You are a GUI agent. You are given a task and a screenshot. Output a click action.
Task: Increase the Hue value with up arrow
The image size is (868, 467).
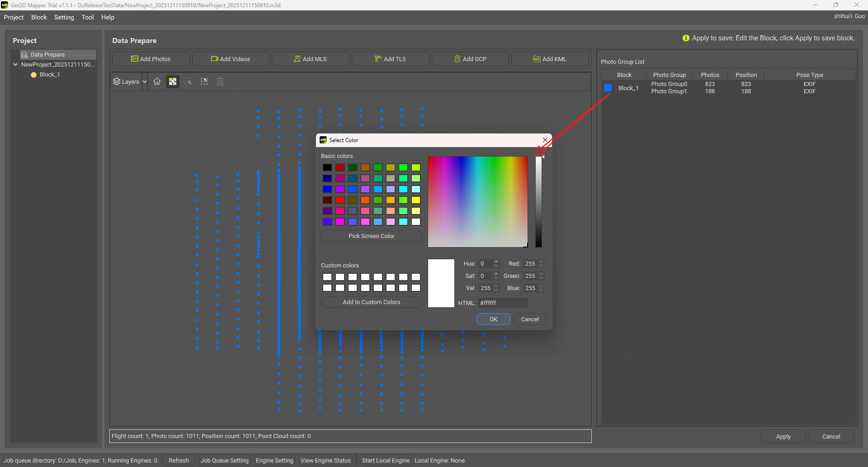(x=496, y=262)
